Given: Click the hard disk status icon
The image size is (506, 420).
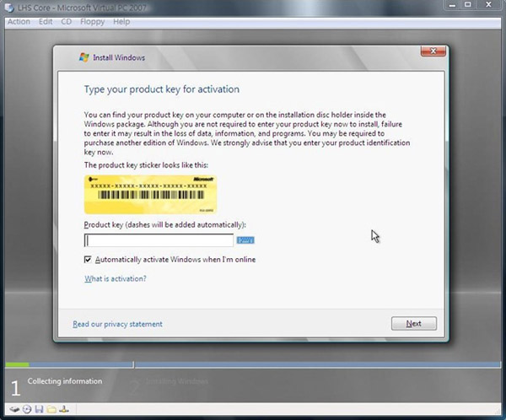Looking at the screenshot, I should pyautogui.click(x=14, y=409).
